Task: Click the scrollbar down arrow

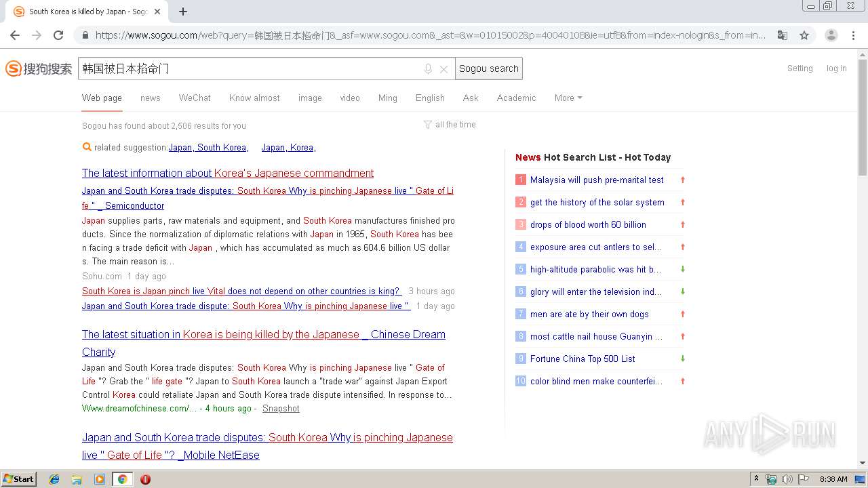Action: point(863,463)
